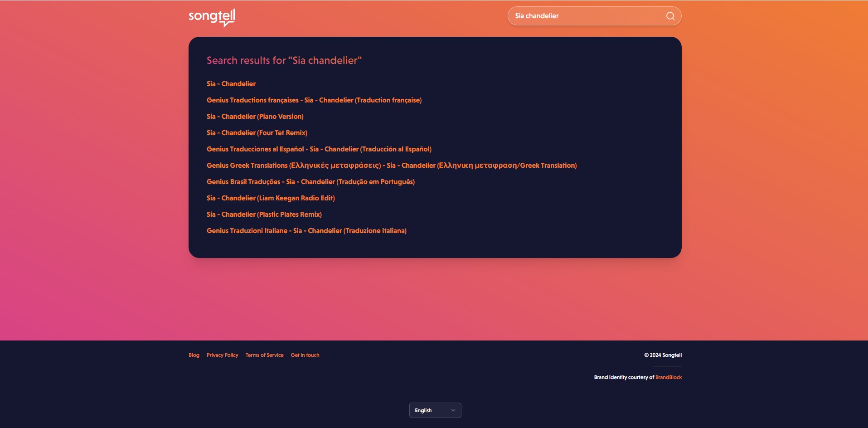Open the Terms of Service link

265,355
